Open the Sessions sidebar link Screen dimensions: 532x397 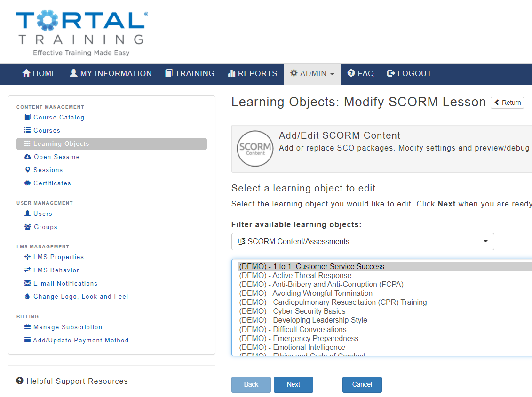pyautogui.click(x=48, y=170)
